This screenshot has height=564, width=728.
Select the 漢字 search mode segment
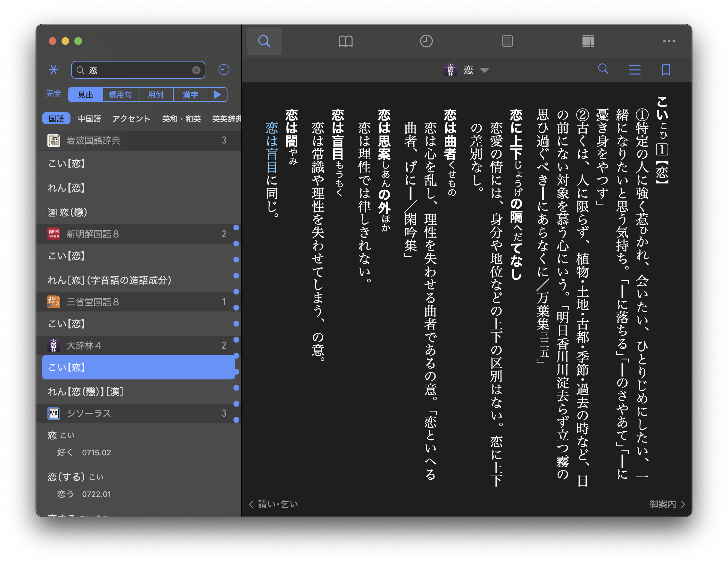click(190, 95)
